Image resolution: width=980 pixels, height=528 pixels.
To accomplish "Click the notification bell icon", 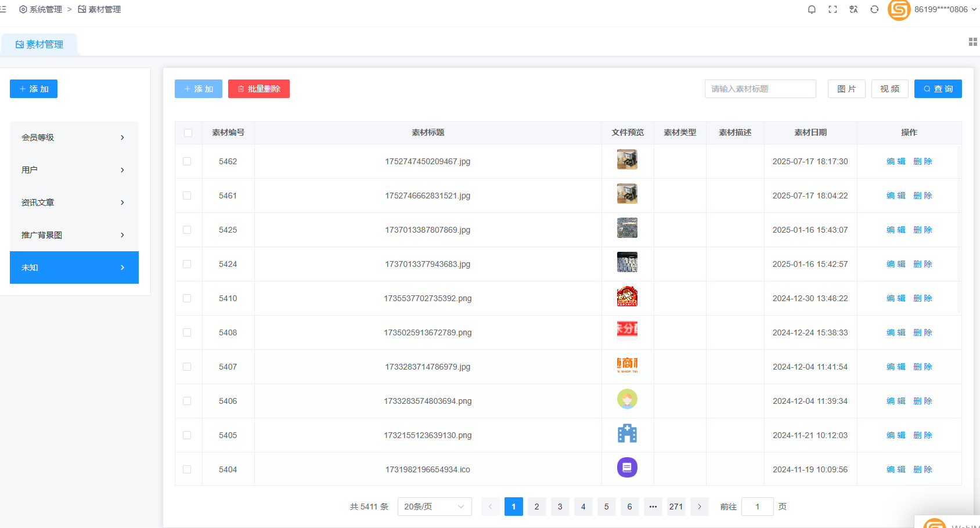I will [812, 9].
